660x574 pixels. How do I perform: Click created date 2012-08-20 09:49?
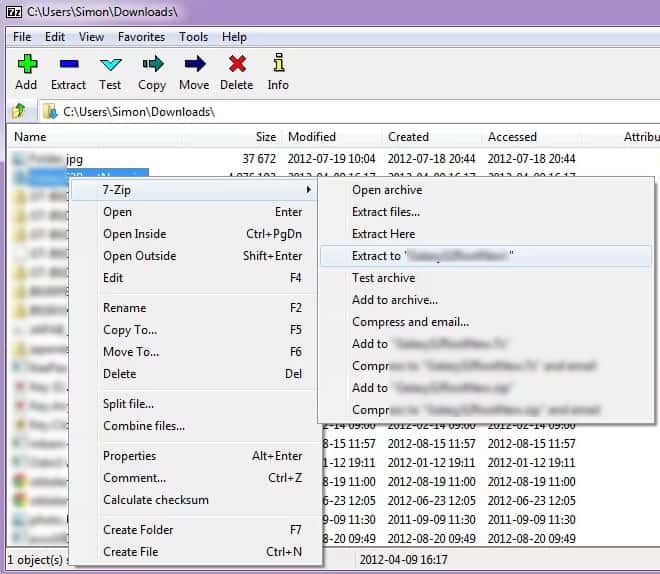(x=431, y=538)
